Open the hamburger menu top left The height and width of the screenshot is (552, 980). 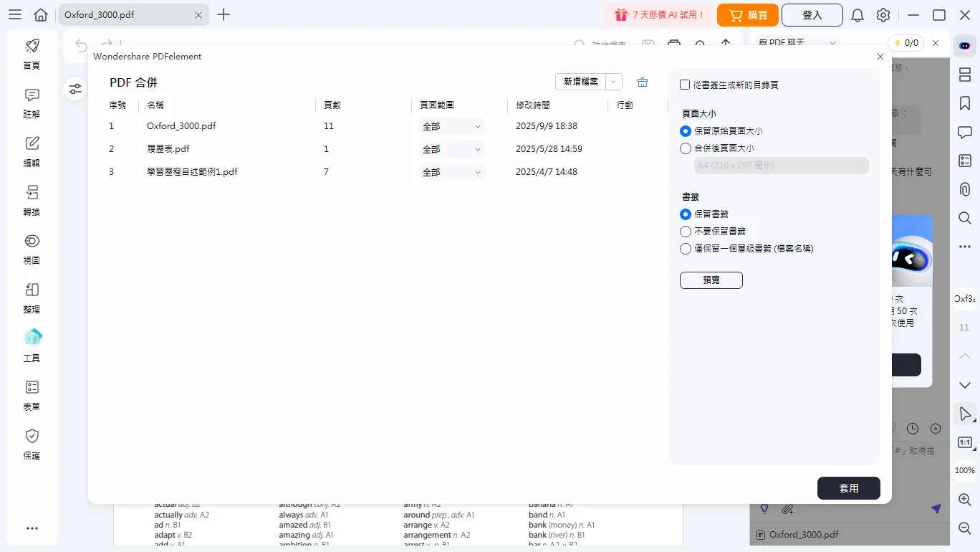tap(15, 14)
